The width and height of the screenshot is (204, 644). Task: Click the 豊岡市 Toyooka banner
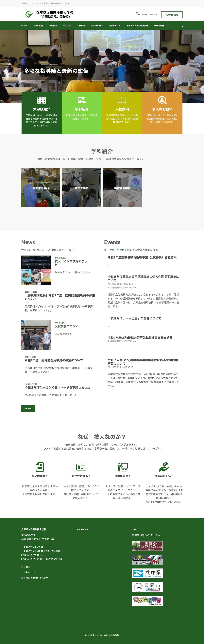147,587
